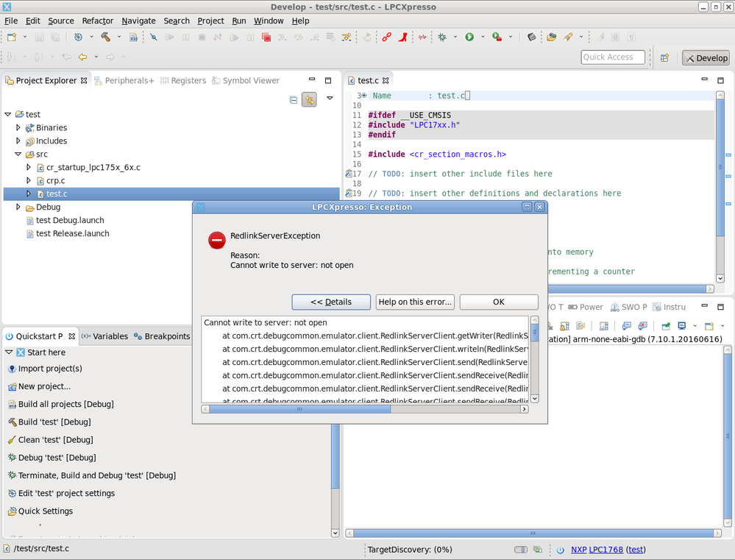This screenshot has width=735, height=560.
Task: Expand the cr_startup_lpc175x_6x.c node
Action: [x=28, y=167]
